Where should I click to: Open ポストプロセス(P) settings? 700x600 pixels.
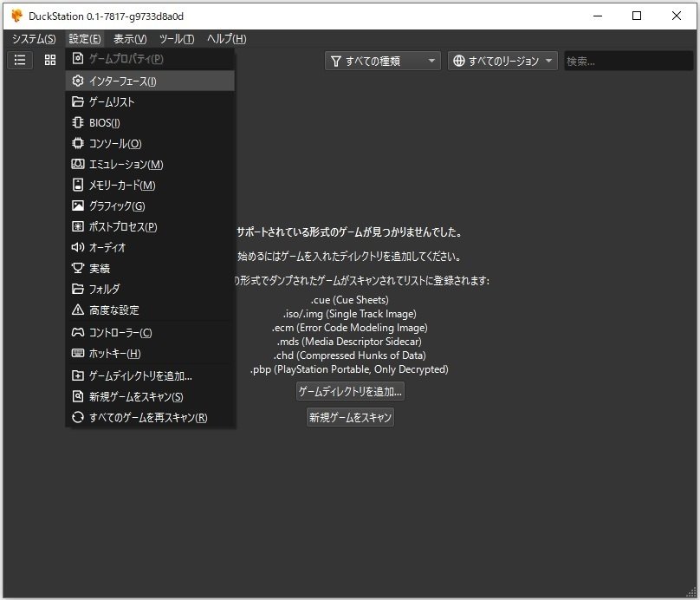[x=150, y=226]
